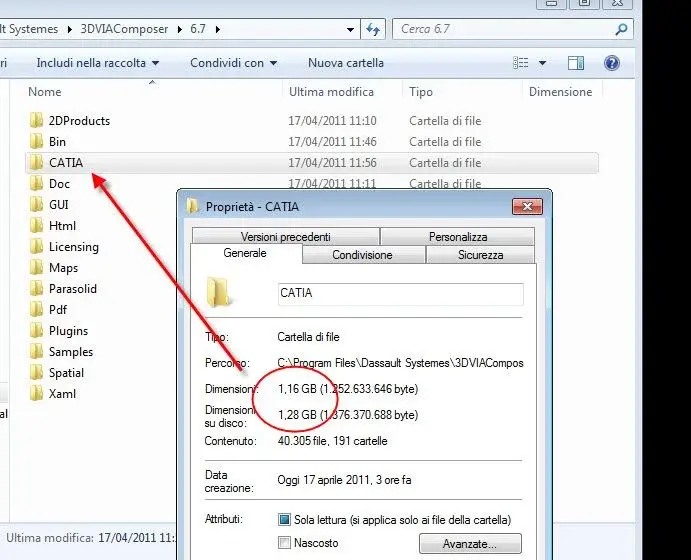The image size is (691, 560).
Task: Click the 2DProducts folder icon
Action: coord(37,120)
